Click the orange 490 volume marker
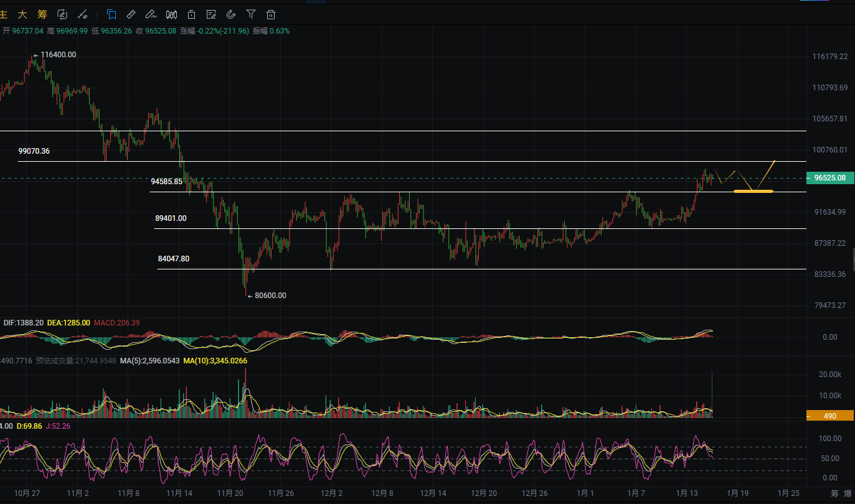The height and width of the screenshot is (504, 855). pos(829,416)
